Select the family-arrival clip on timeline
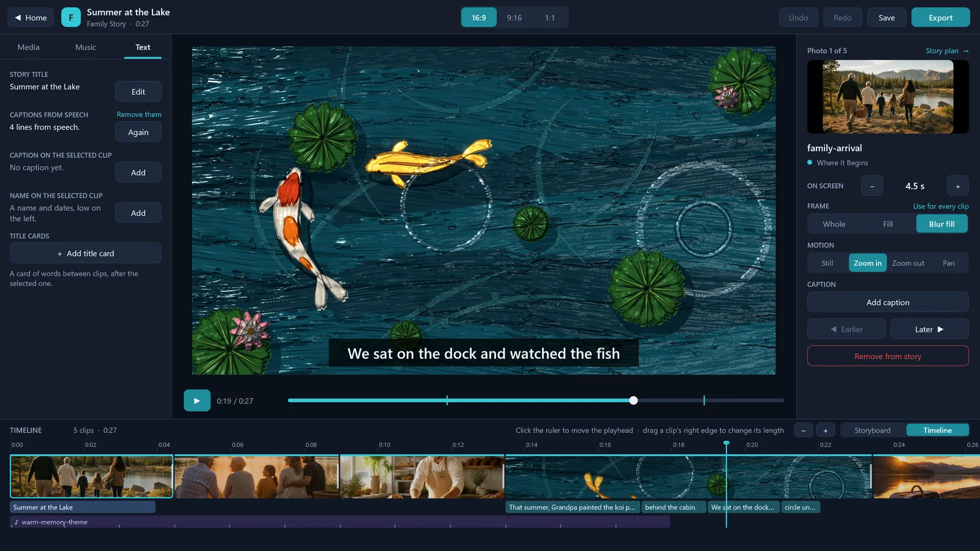Image resolution: width=980 pixels, height=551 pixels. (92, 476)
